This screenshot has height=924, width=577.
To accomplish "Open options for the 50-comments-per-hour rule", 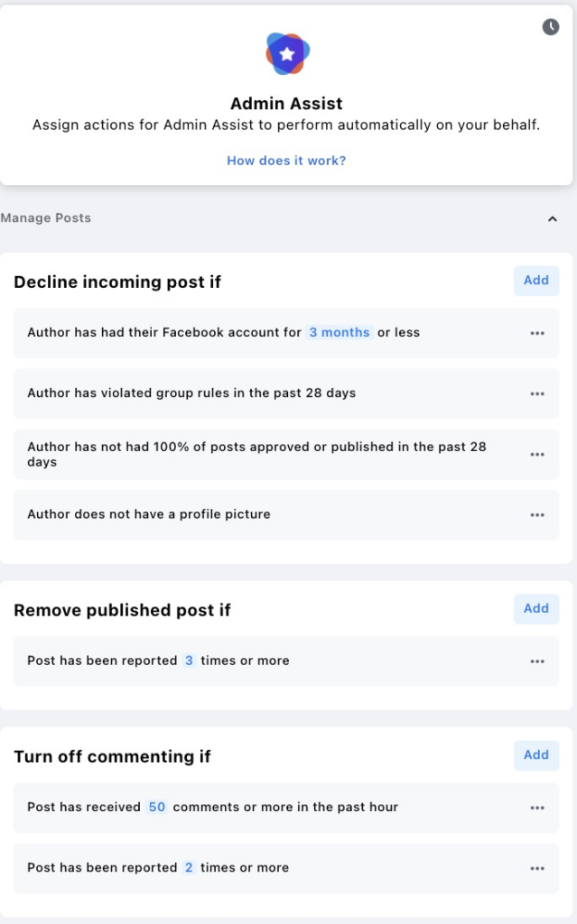I will 537,807.
